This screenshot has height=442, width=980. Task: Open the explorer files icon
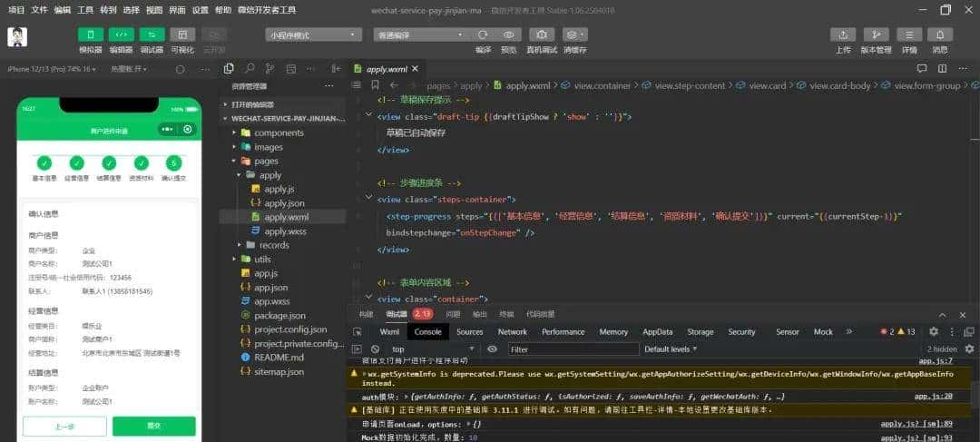pyautogui.click(x=229, y=69)
